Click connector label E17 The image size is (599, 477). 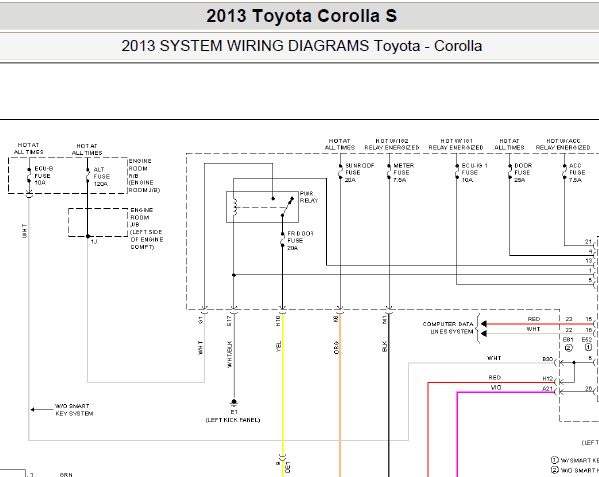229,320
